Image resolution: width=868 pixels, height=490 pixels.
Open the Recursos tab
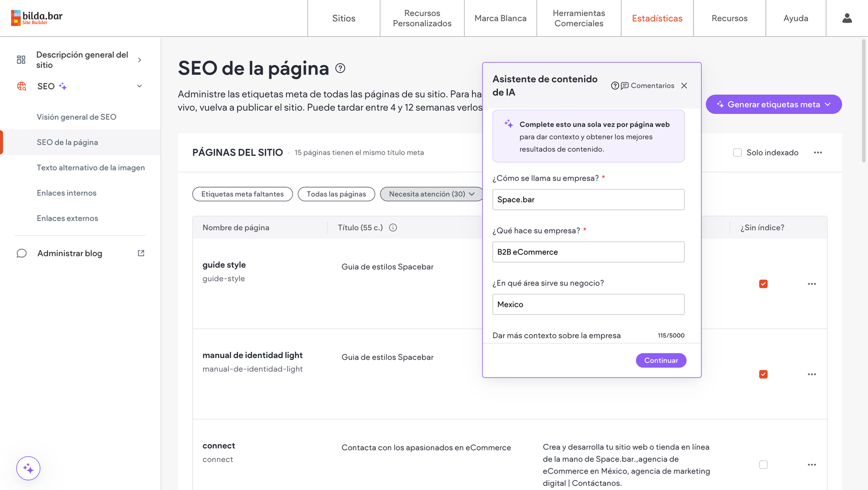click(729, 18)
